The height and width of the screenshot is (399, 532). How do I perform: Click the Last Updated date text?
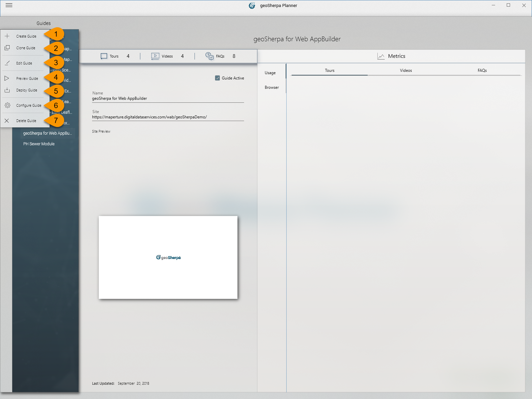(x=133, y=383)
